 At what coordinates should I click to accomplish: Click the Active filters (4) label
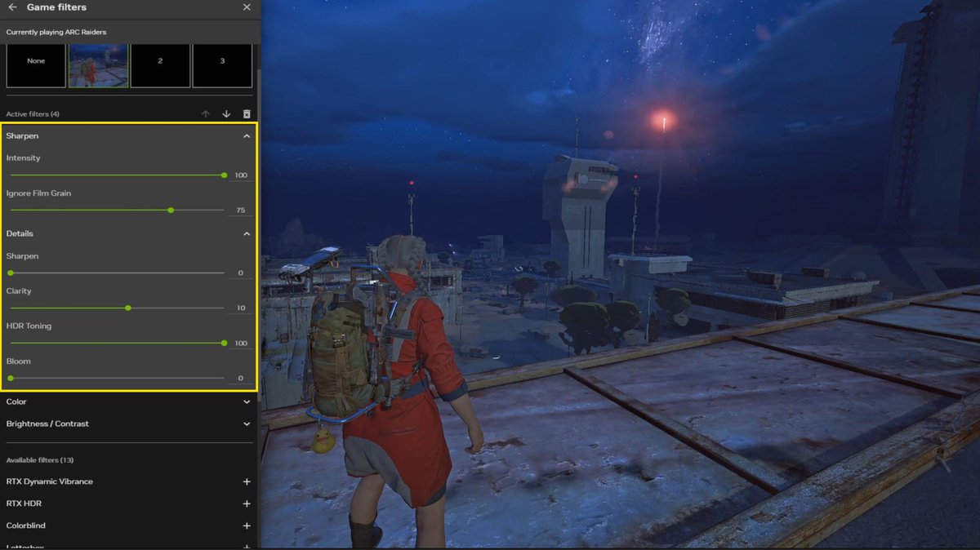(x=33, y=114)
